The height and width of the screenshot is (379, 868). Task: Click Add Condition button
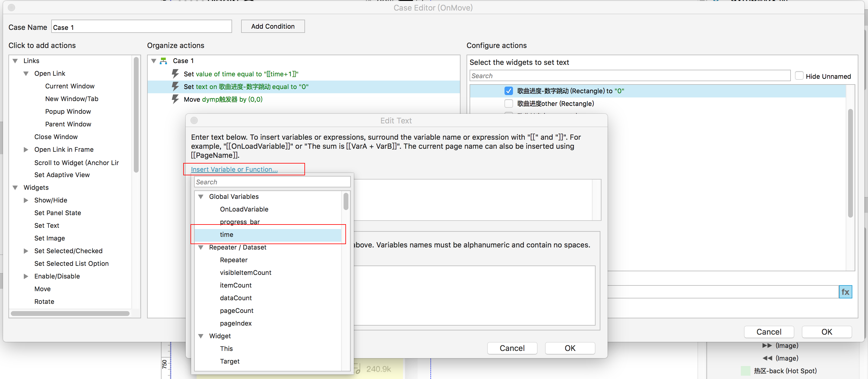click(272, 26)
